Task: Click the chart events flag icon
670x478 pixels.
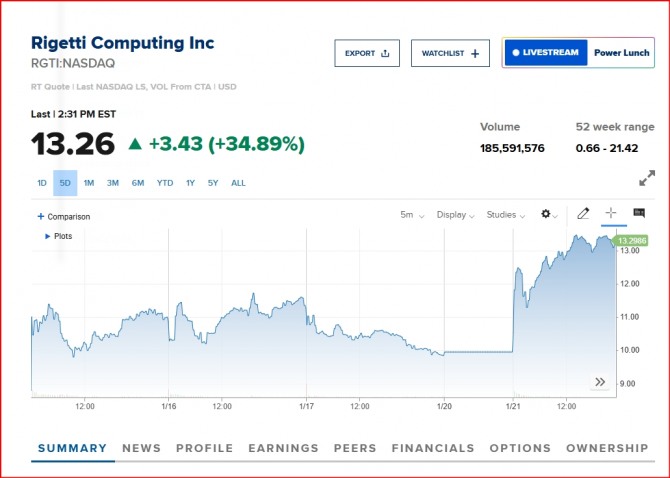Action: coord(639,213)
